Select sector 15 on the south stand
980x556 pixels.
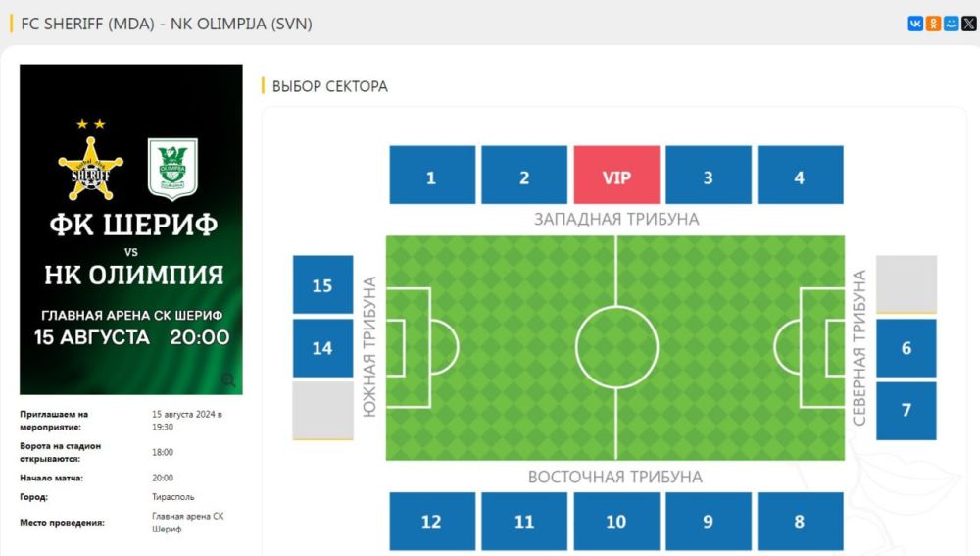point(322,285)
